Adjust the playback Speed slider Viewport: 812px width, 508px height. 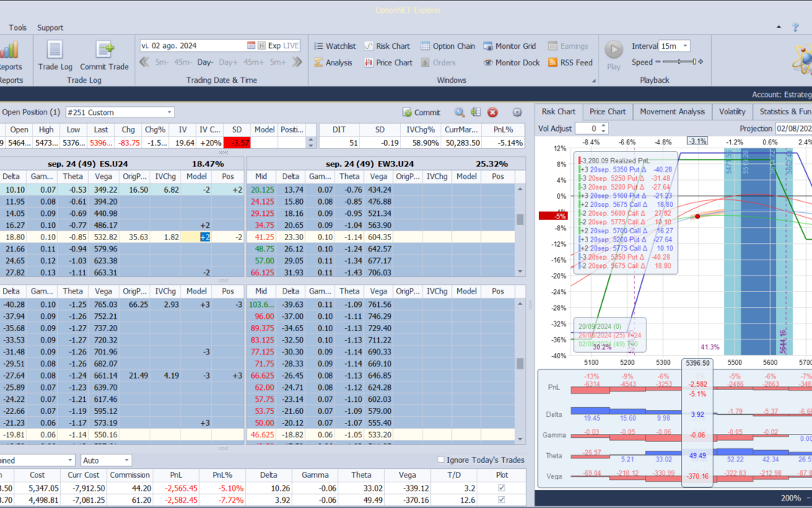pos(679,62)
